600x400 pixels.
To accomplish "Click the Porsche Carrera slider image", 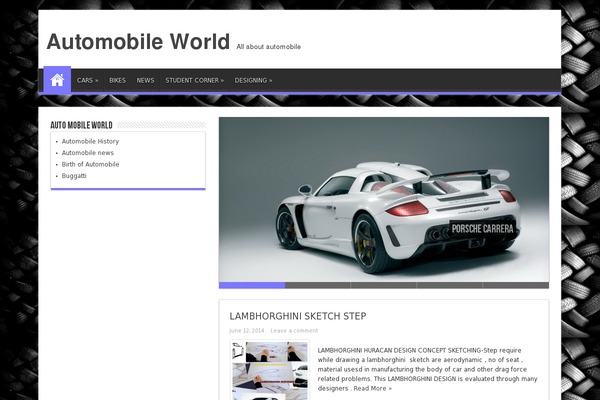I will point(384,200).
